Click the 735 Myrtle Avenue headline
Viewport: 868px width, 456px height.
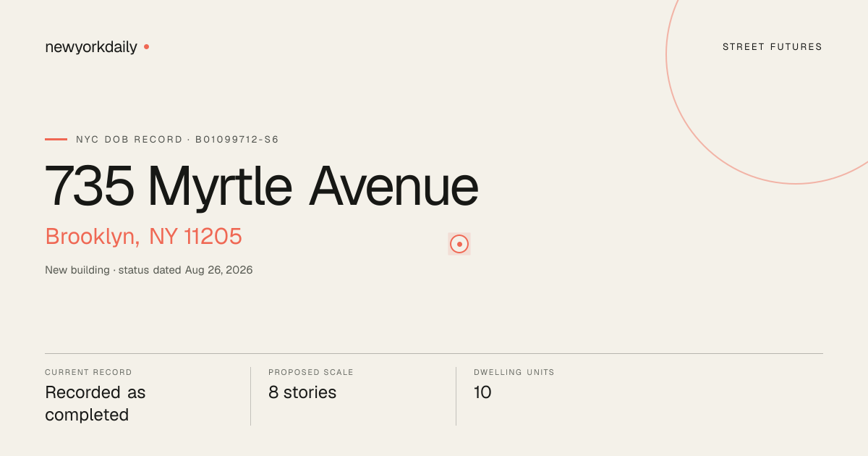(x=262, y=185)
